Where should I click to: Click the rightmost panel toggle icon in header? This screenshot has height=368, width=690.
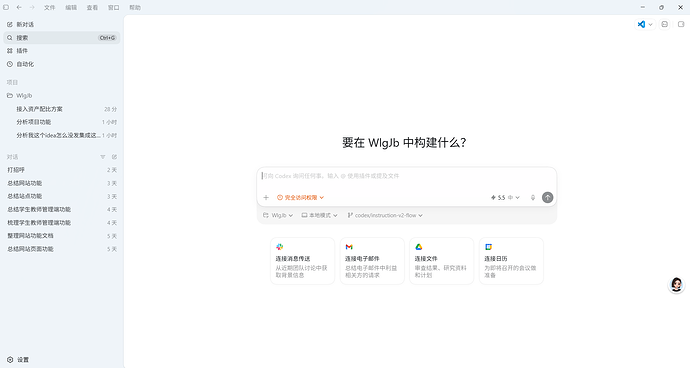point(681,25)
